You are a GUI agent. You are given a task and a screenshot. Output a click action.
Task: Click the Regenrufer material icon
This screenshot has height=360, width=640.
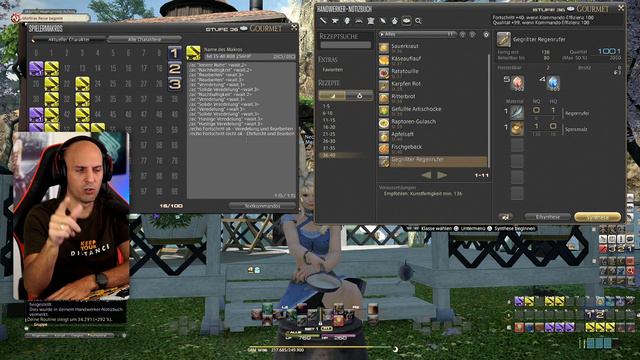point(517,112)
